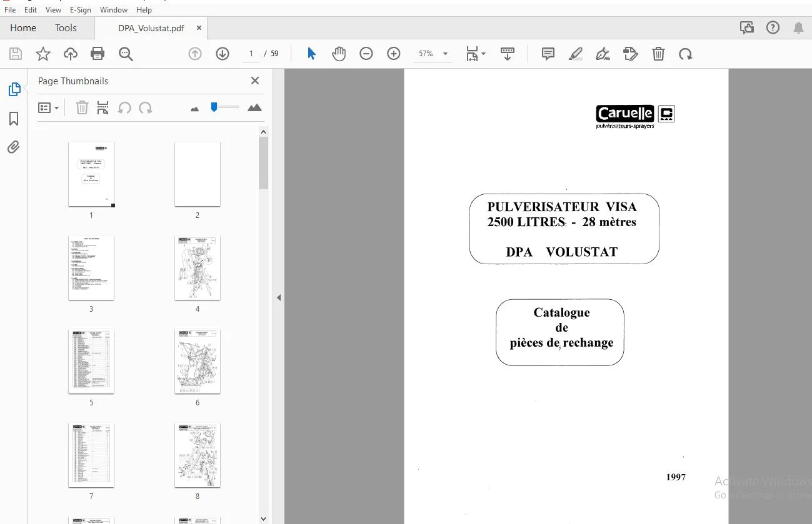Open the Sign with pen tool
Image resolution: width=812 pixels, height=524 pixels.
[x=603, y=54]
